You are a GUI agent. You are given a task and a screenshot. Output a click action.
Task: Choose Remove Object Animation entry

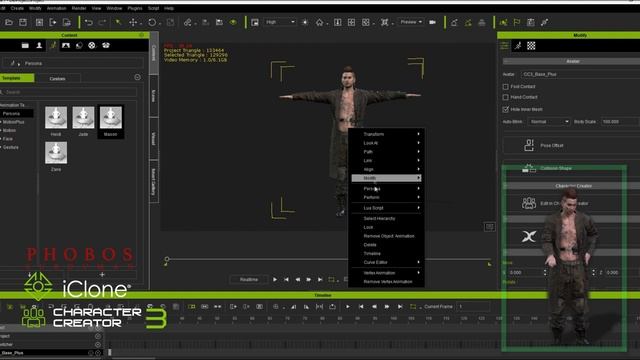click(389, 236)
